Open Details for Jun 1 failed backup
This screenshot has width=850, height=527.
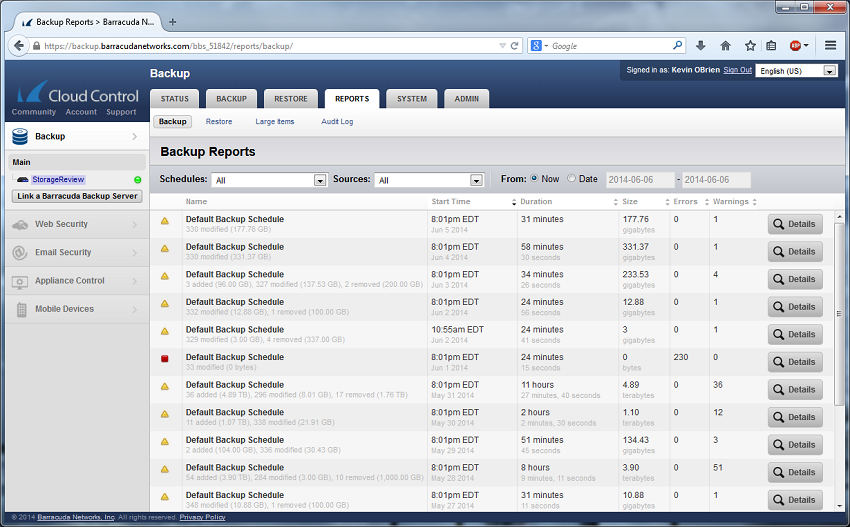[795, 362]
